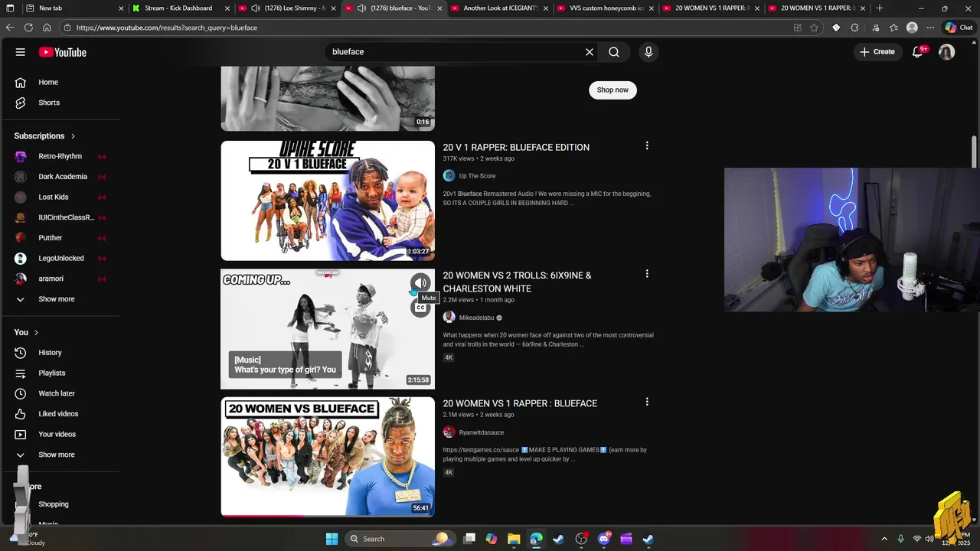Toggle captions on the 6ix9ine preview

(x=420, y=308)
